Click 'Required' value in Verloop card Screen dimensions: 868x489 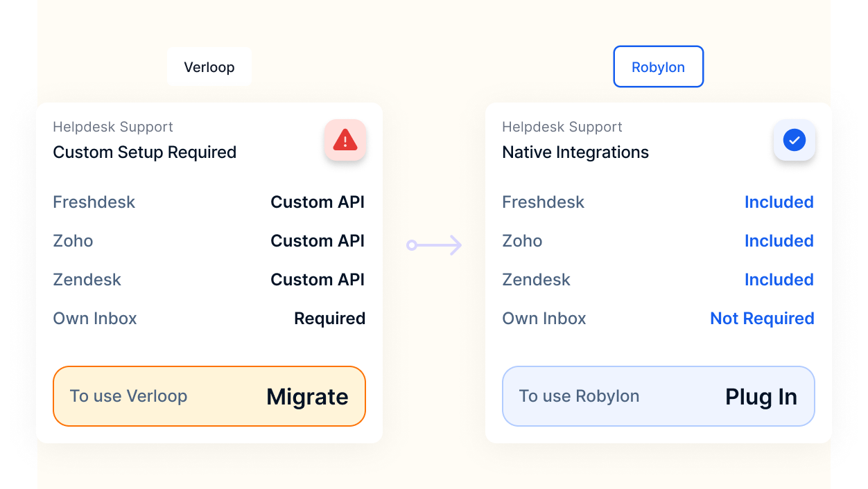[x=330, y=319]
